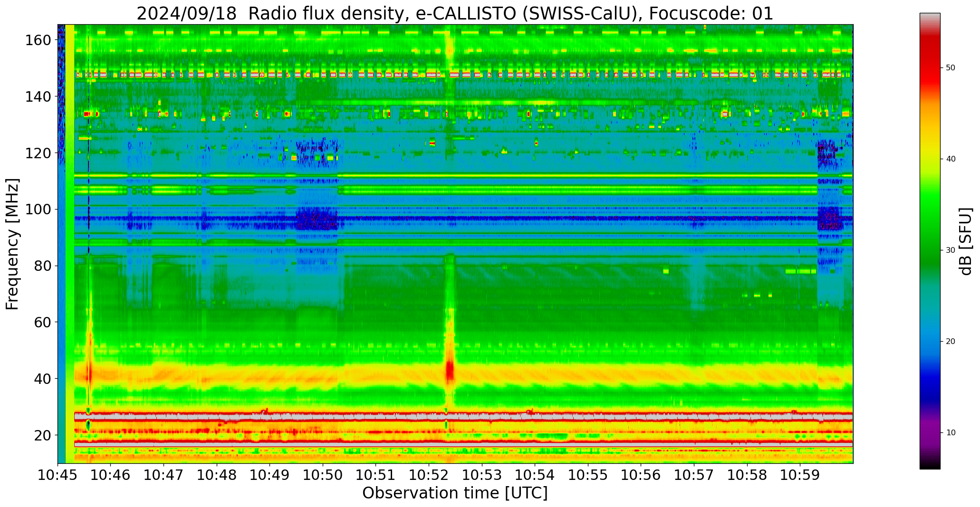Click the 10:49 time tick label
This screenshot has height=507, width=980.
pyautogui.click(x=270, y=476)
